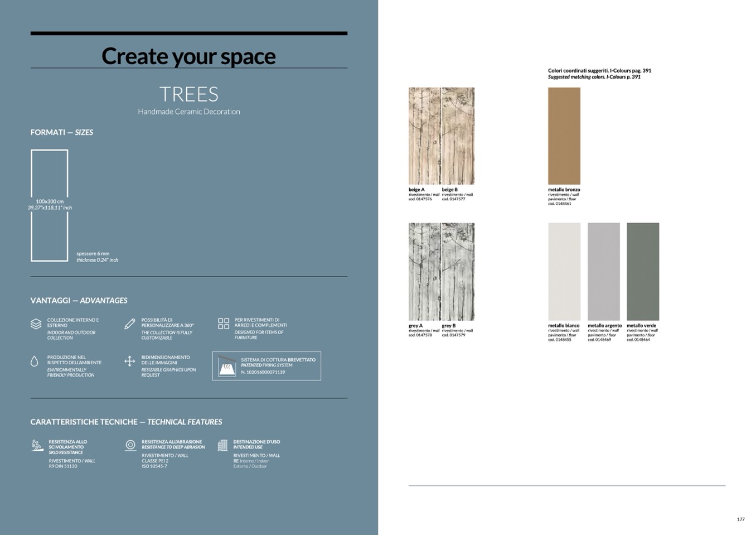756x535 pixels.
Task: Click the deep abrasion resistance circular icon
Action: [x=130, y=445]
